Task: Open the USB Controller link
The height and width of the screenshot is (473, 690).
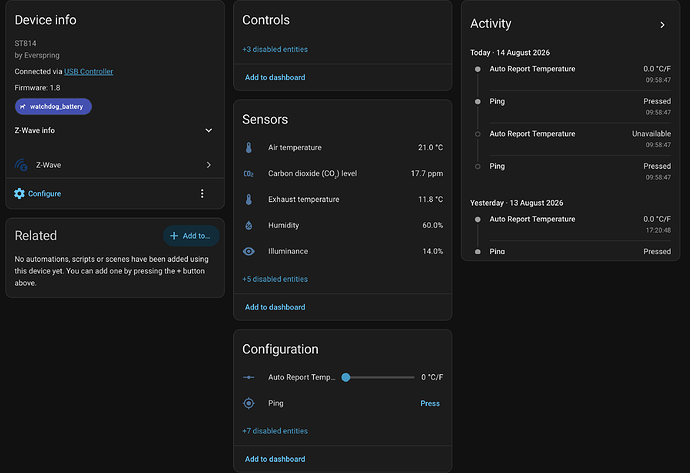Action: coord(88,71)
